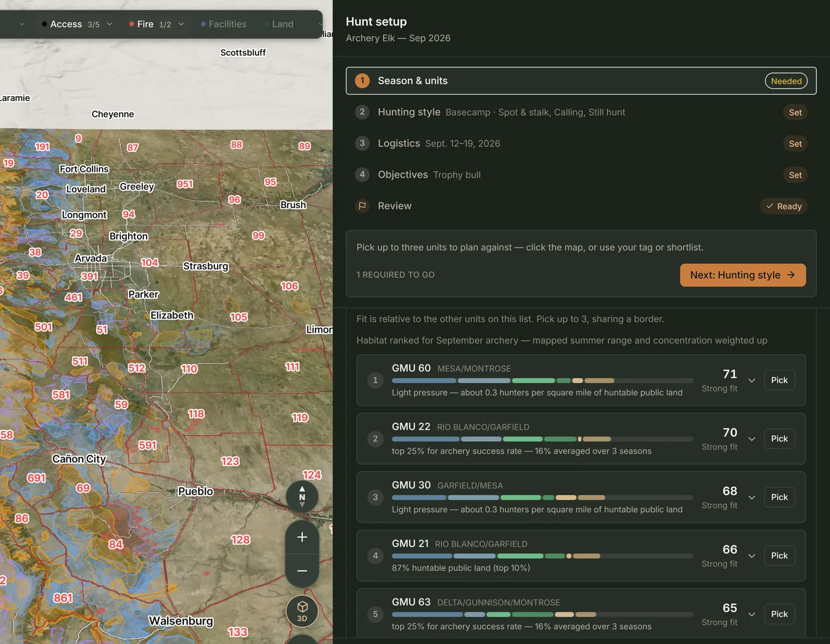Open the Hunting style step
The width and height of the screenshot is (830, 644).
click(581, 112)
